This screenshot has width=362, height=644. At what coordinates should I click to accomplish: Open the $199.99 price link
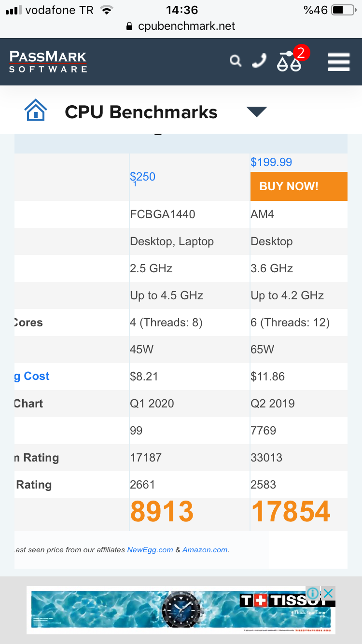[271, 162]
